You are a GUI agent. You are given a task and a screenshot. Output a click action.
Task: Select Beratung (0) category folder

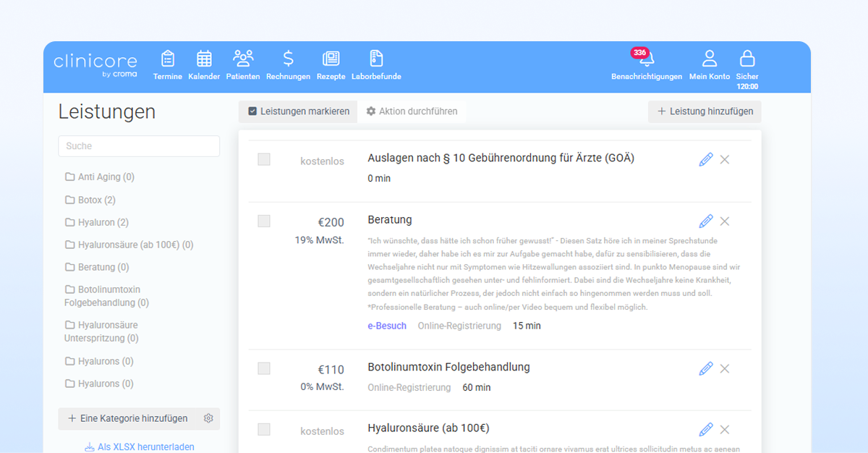pos(97,267)
